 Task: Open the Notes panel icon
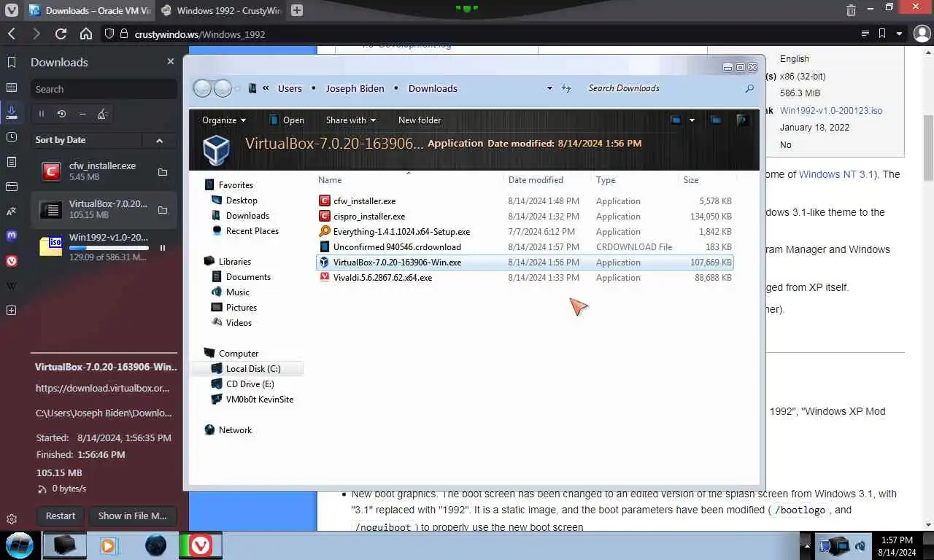pyautogui.click(x=12, y=162)
